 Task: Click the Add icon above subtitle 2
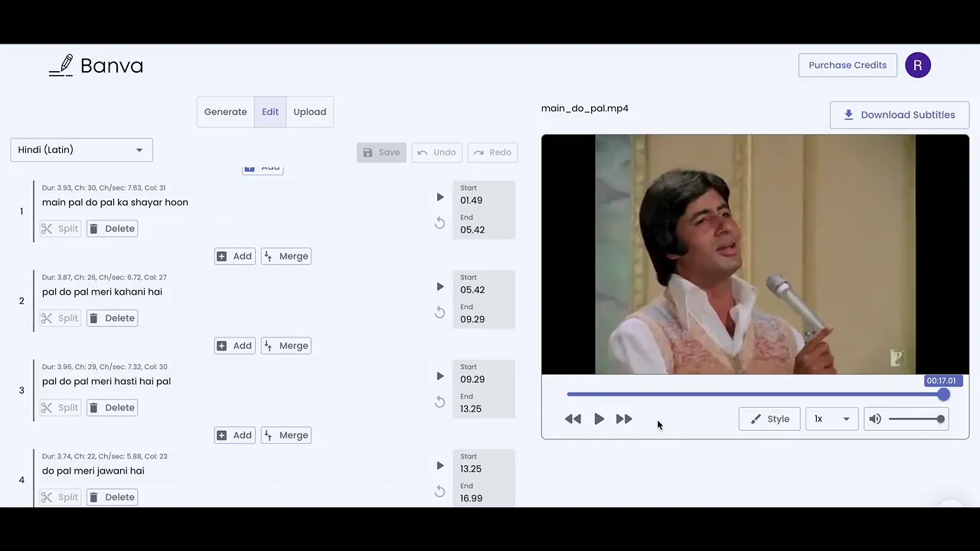click(x=222, y=256)
